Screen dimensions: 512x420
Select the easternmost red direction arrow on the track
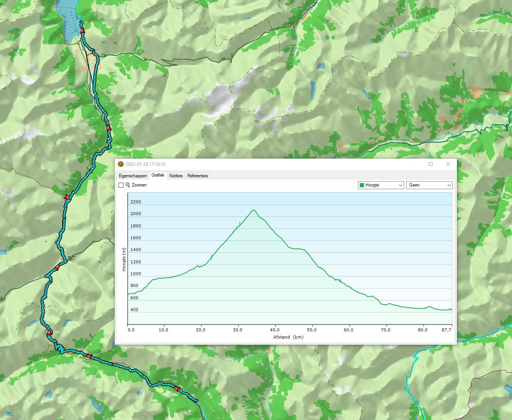coord(177,389)
